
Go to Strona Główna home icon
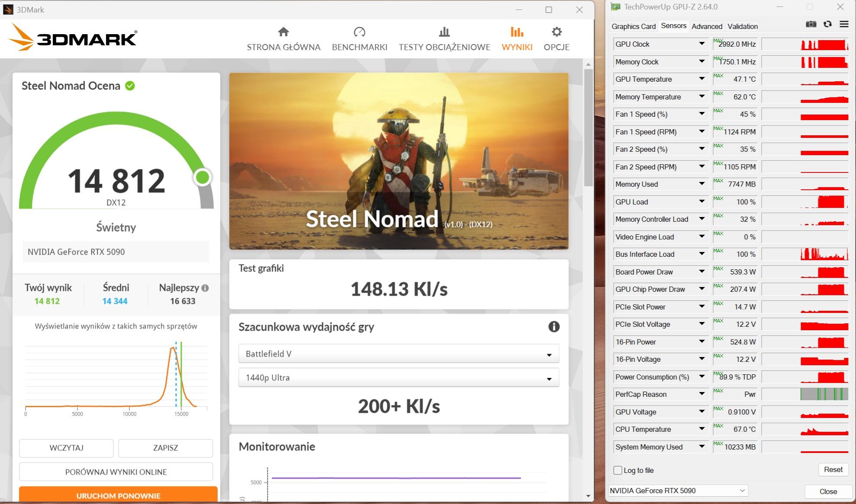click(283, 32)
